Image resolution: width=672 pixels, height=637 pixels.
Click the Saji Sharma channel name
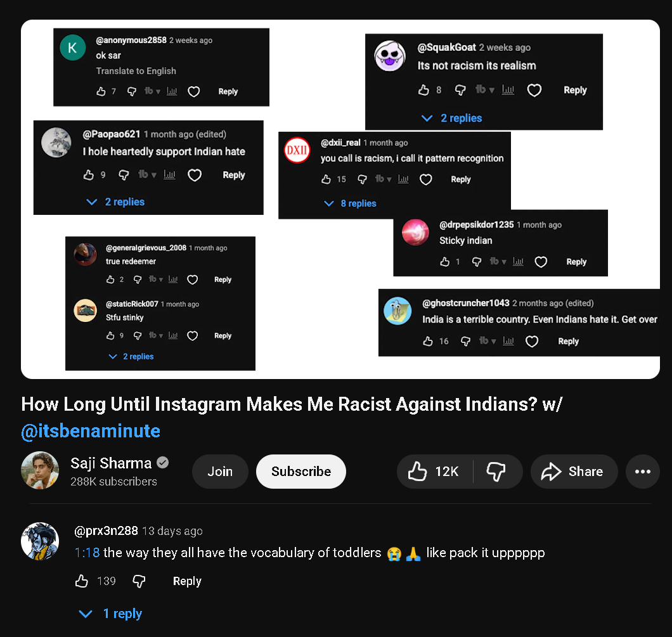[x=111, y=463]
